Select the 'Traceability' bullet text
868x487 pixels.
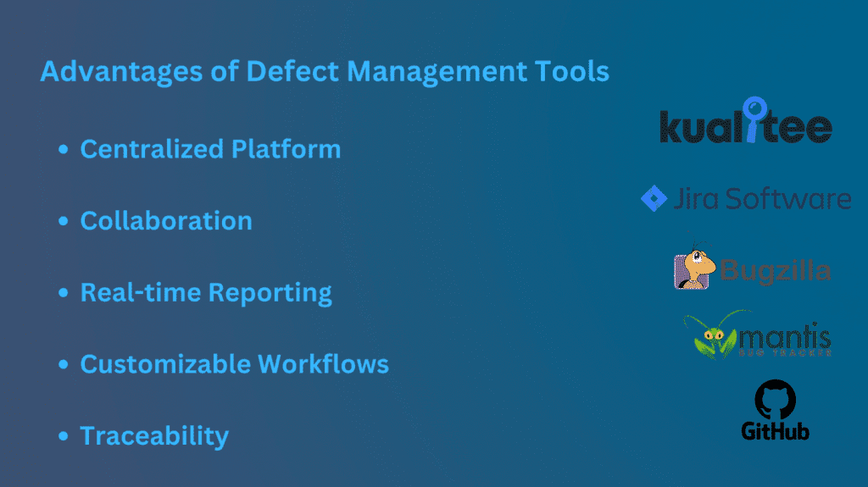coord(154,437)
